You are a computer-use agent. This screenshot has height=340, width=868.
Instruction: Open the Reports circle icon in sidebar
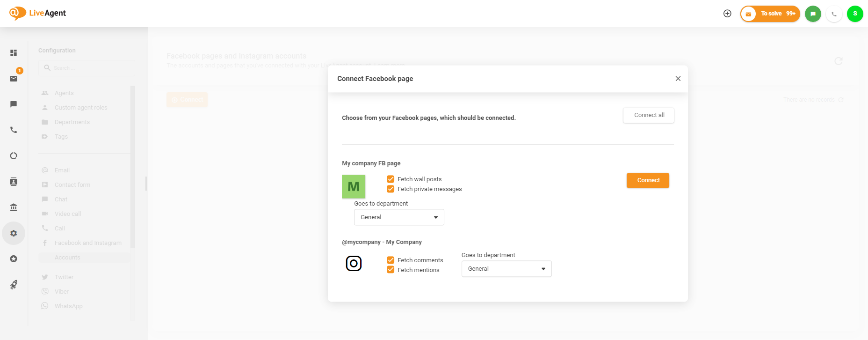(14, 155)
